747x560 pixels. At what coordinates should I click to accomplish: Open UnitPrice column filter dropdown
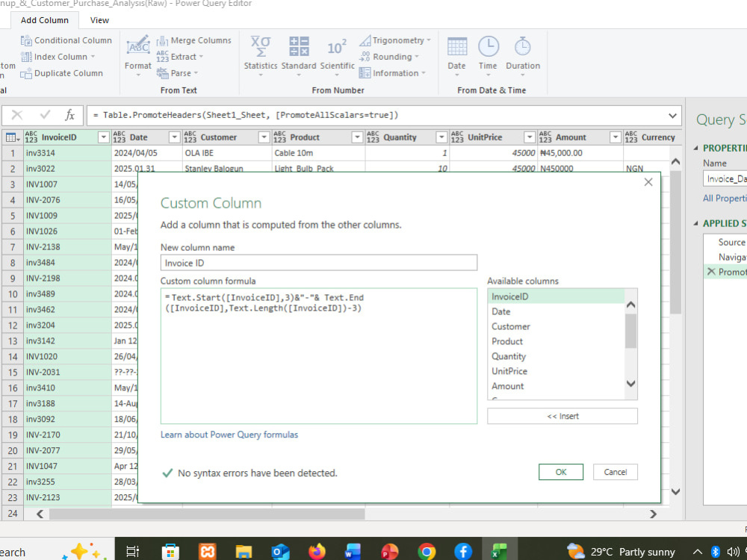coord(530,137)
